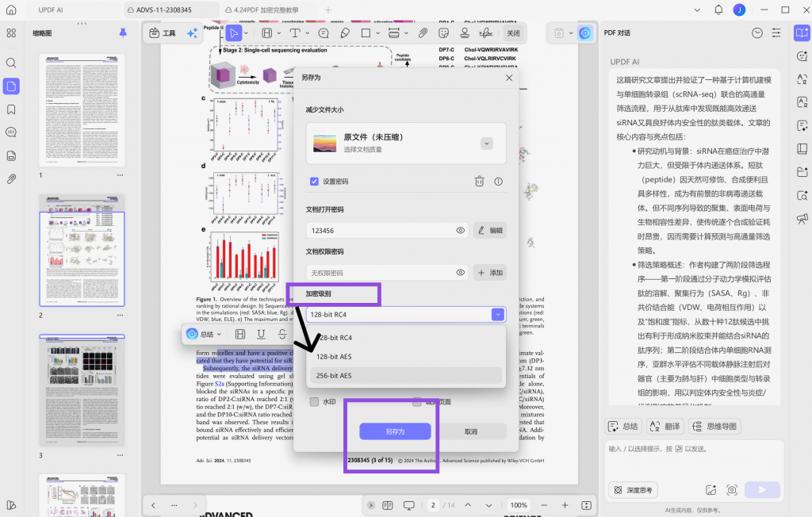
Task: Click the 思维导图 mind map button
Action: coord(714,427)
